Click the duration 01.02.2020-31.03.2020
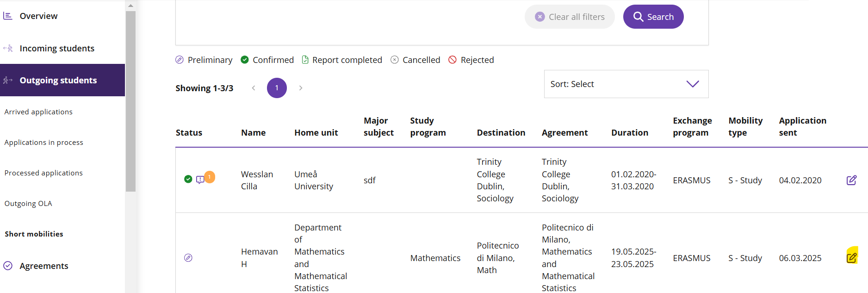This screenshot has width=868, height=293. (633, 181)
